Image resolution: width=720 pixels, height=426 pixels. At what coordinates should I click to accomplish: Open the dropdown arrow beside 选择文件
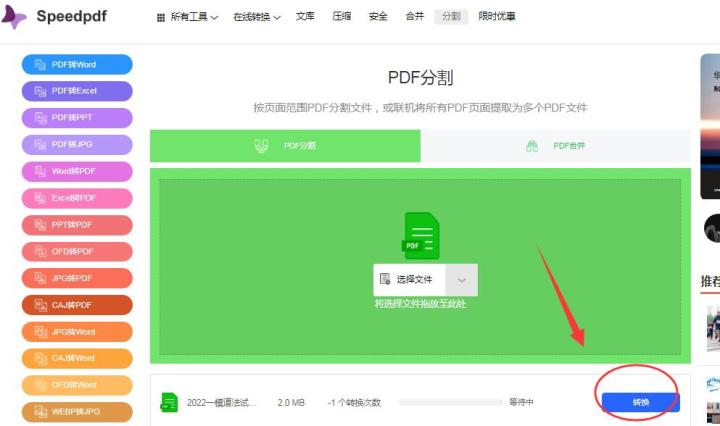[x=461, y=280]
